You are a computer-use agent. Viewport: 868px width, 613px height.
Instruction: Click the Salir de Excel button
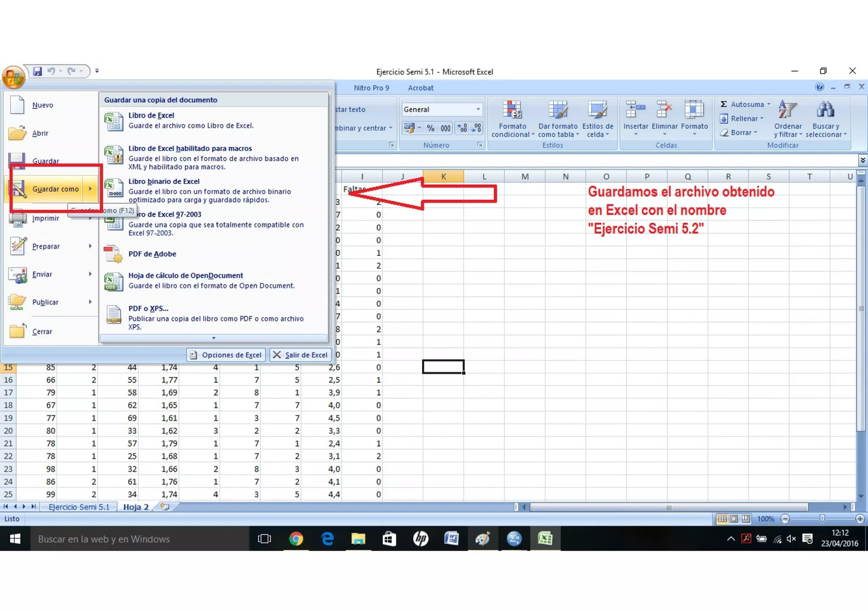[300, 355]
